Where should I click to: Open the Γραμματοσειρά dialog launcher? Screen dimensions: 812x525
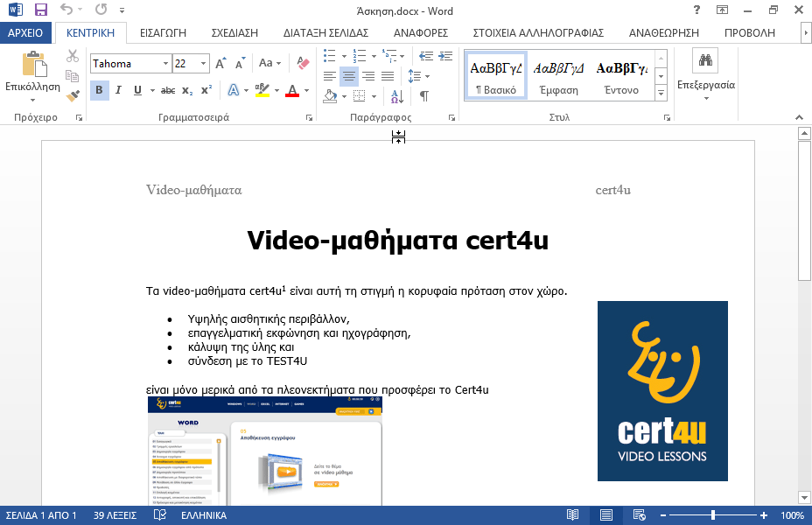[309, 117]
